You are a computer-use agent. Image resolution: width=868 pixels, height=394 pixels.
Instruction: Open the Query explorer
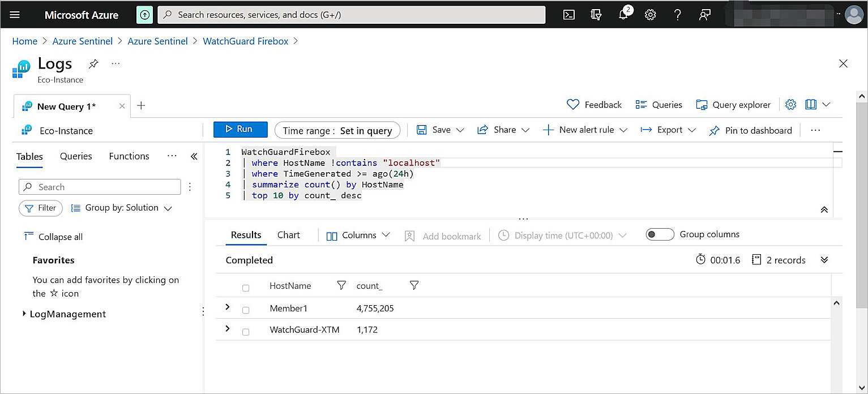coord(733,105)
